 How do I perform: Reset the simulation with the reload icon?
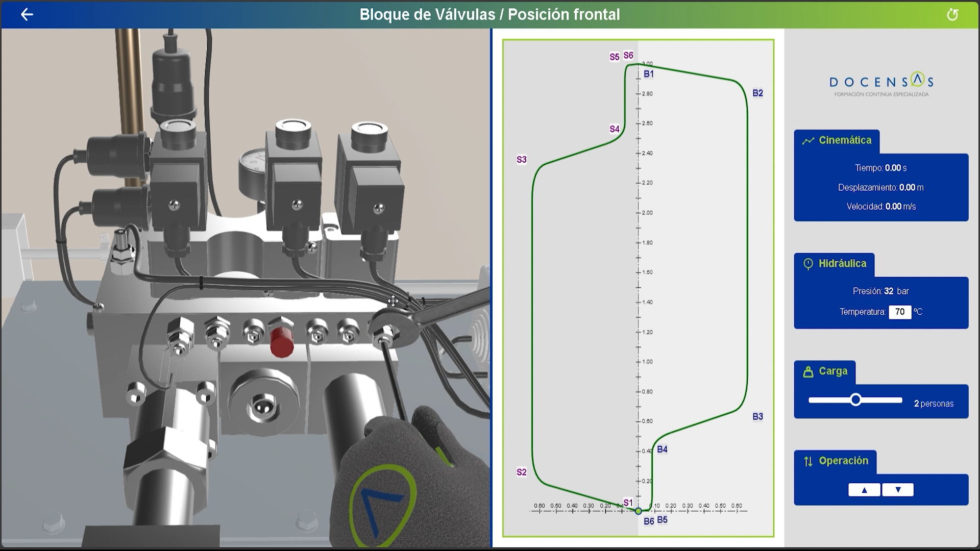(x=952, y=15)
